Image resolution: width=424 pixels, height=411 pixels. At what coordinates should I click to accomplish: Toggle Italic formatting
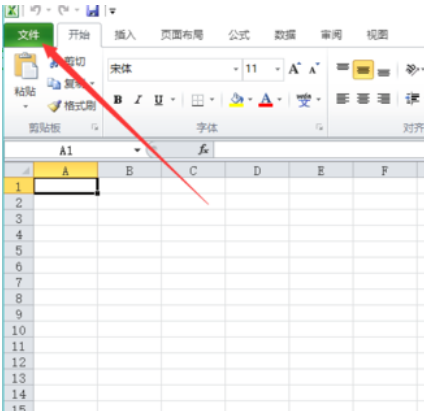coord(138,99)
